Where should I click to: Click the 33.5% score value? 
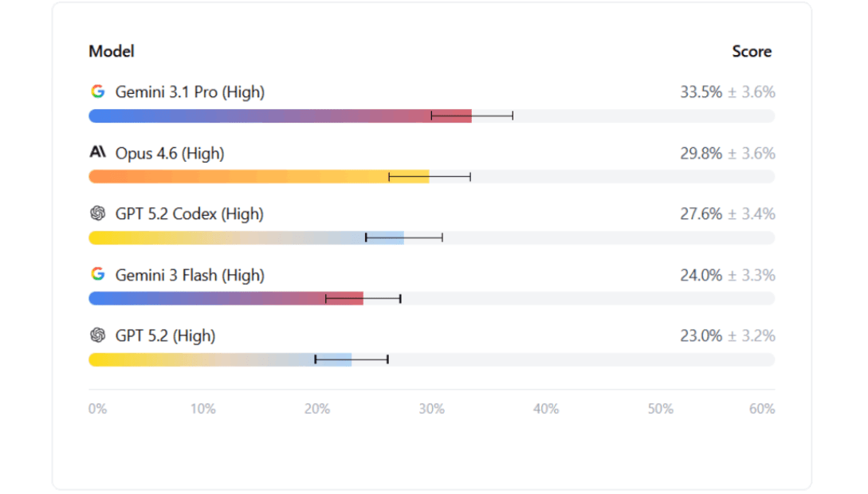point(701,92)
